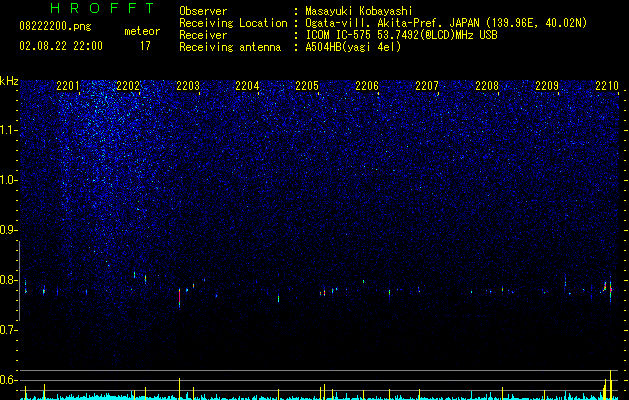The image size is (629, 400).
Task: Click the 1.0 kHz axis label
Action: coord(8,180)
